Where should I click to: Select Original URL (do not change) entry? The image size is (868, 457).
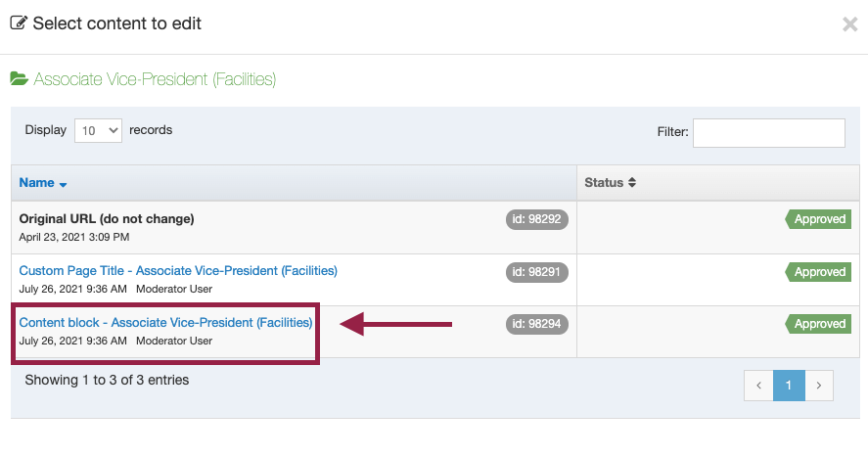point(107,219)
